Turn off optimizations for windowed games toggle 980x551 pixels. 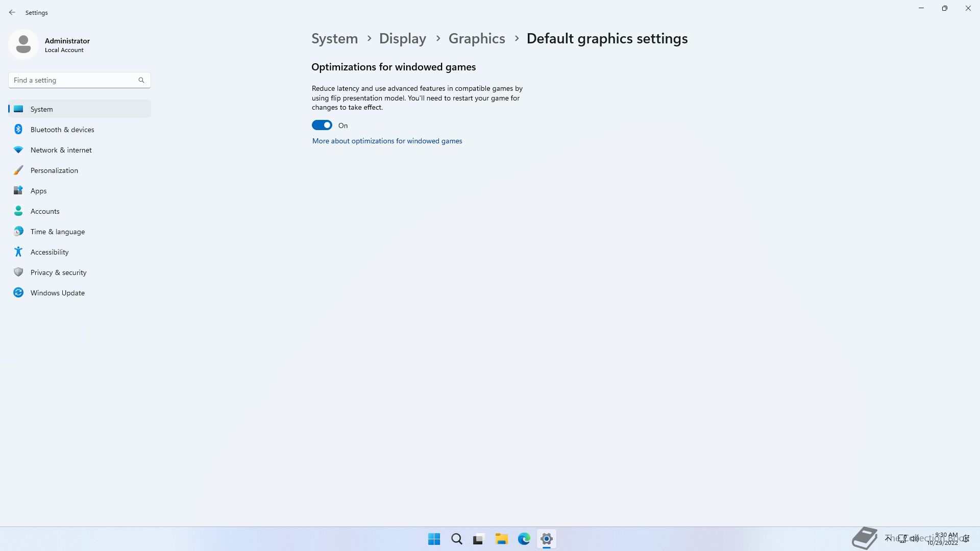click(x=322, y=126)
